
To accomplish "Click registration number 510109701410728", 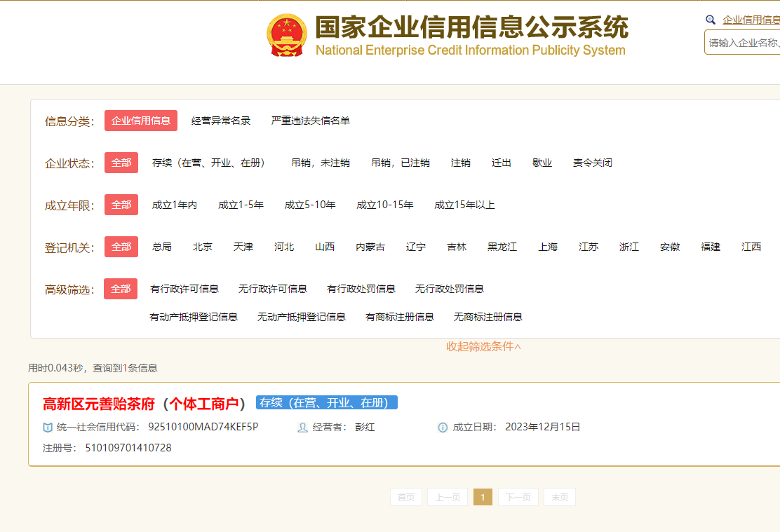I will [x=128, y=448].
